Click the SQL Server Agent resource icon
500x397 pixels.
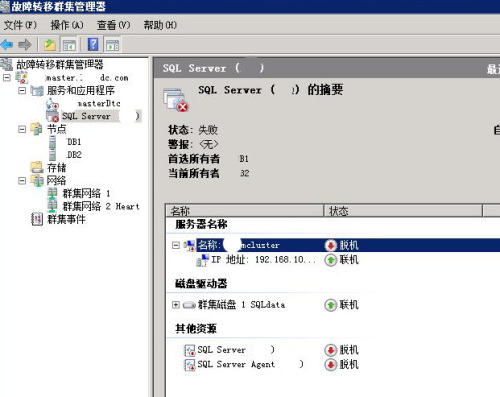click(x=190, y=364)
